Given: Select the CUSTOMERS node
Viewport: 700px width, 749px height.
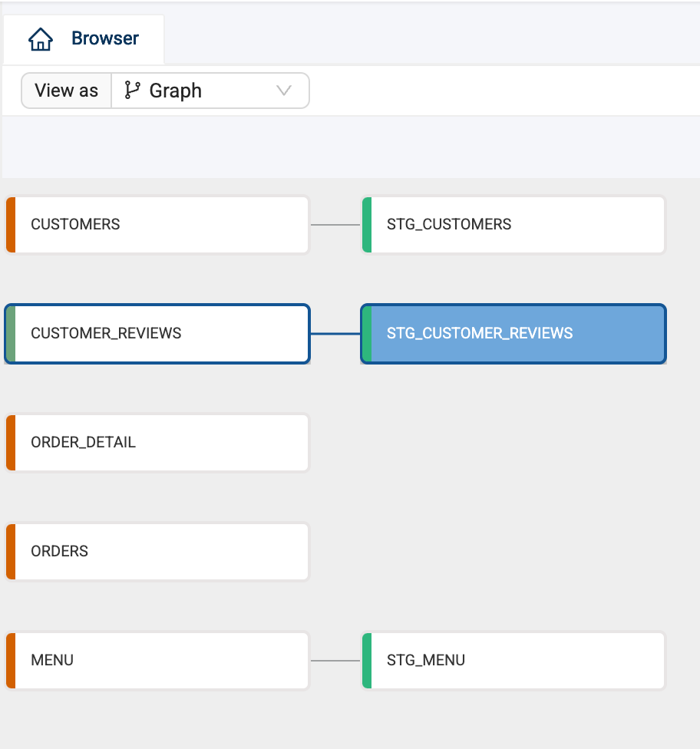Looking at the screenshot, I should point(157,225).
